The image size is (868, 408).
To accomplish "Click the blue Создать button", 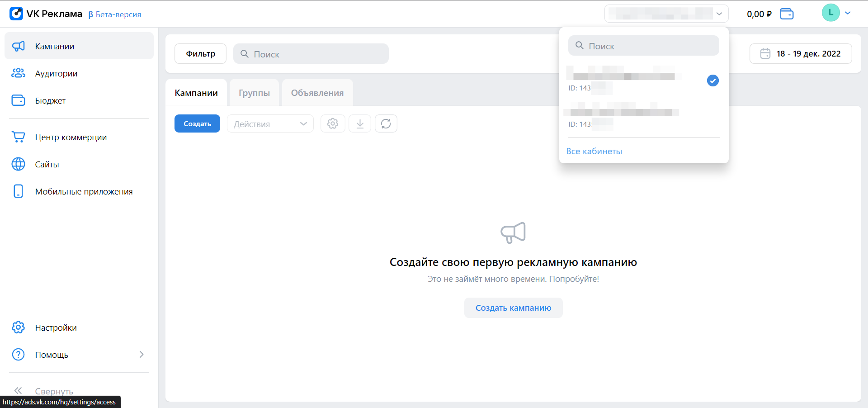I will click(197, 123).
